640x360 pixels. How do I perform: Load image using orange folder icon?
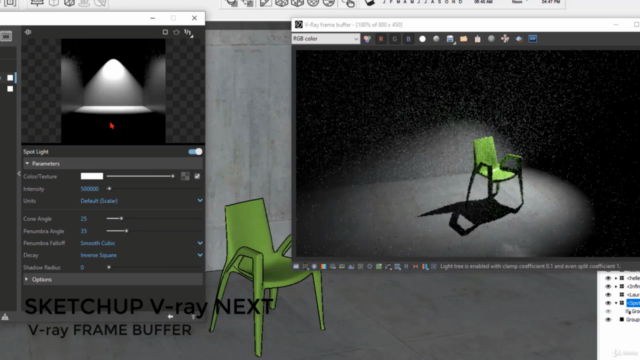pyautogui.click(x=464, y=39)
